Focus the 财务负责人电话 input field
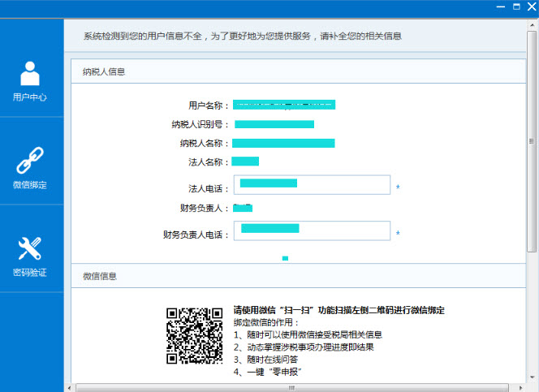Screen dimensions: 539x392 pos(313,230)
